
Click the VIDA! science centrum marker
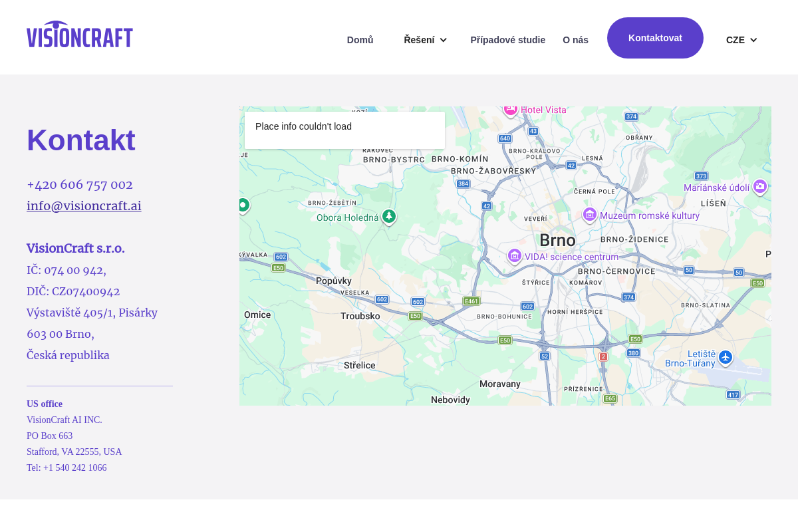point(514,256)
